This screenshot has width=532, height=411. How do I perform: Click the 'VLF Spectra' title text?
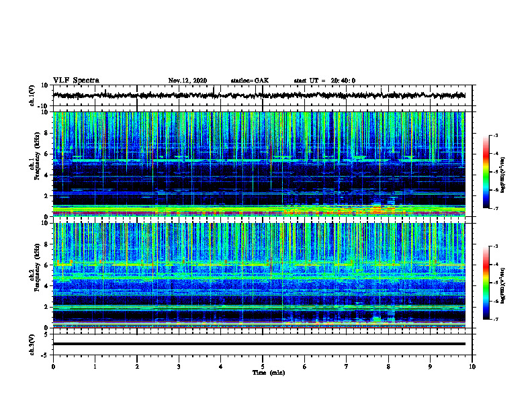click(x=76, y=81)
